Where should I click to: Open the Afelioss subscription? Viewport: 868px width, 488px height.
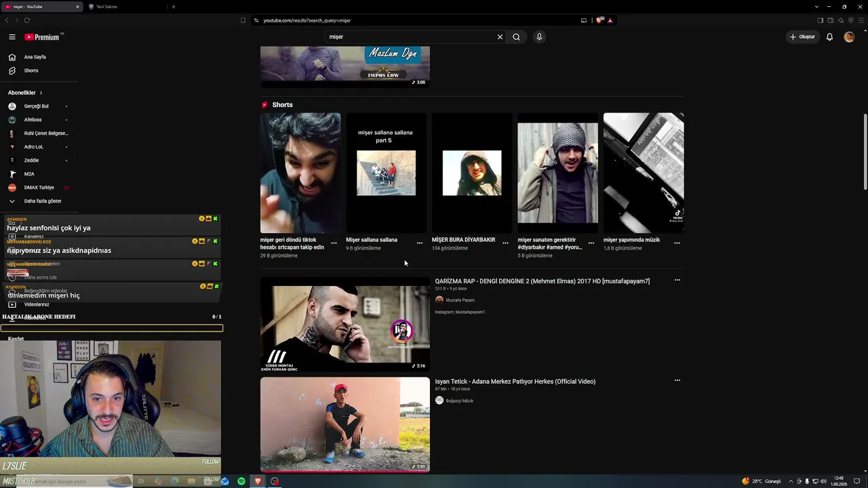tap(33, 120)
